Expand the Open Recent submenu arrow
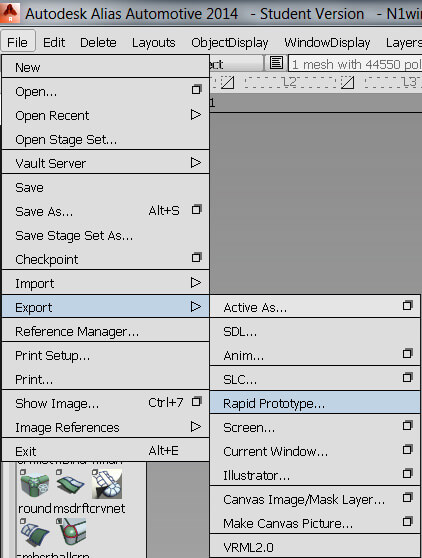 (196, 115)
